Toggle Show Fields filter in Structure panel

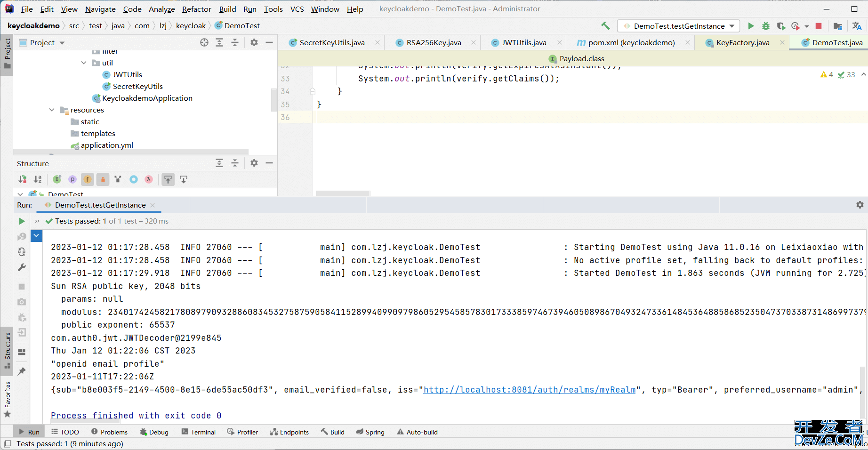88,179
